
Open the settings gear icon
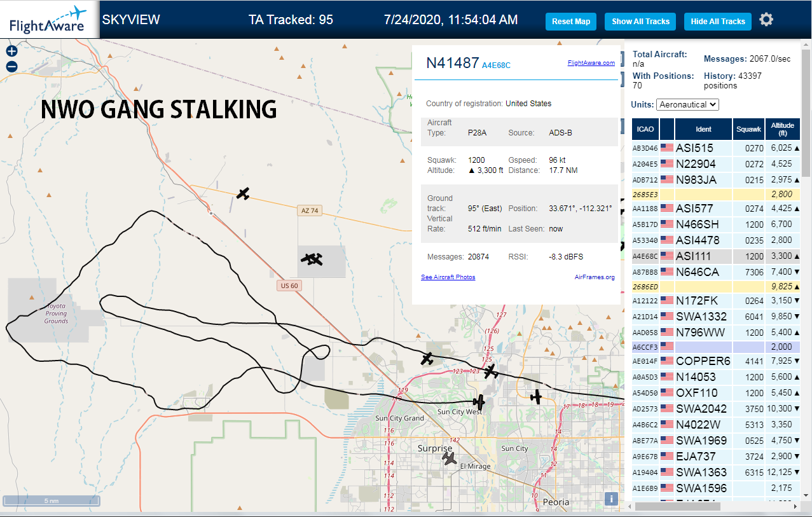(x=766, y=20)
